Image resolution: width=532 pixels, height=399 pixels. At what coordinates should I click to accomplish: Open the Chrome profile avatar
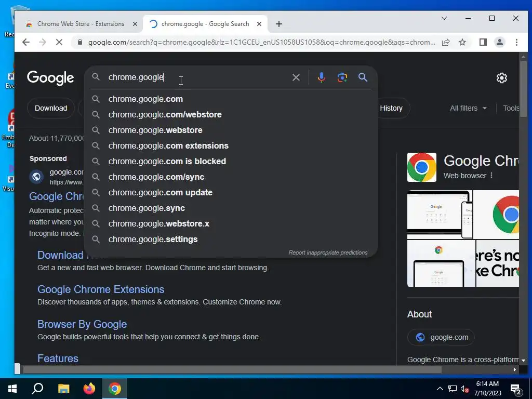tap(499, 42)
